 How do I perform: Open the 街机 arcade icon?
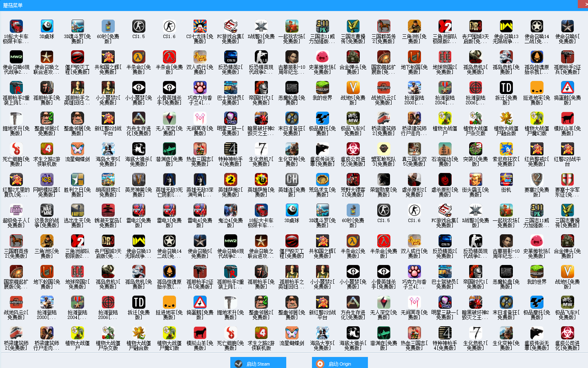(x=506, y=180)
